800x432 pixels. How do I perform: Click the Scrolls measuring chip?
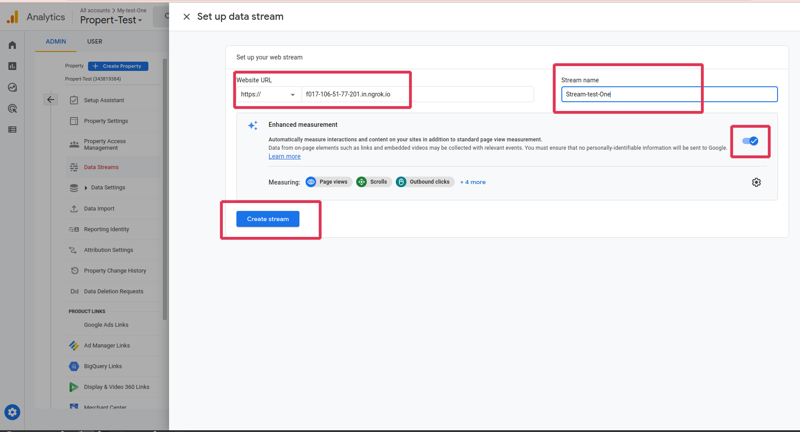click(373, 182)
